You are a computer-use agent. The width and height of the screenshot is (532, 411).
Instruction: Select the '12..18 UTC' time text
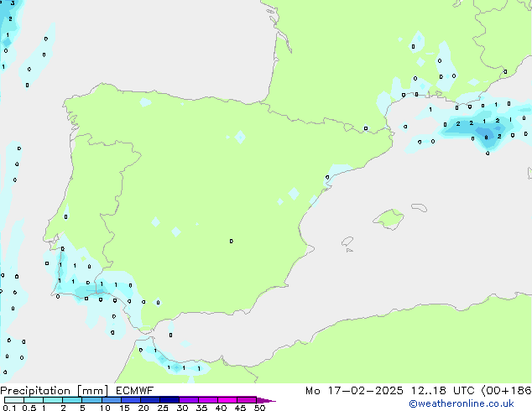click(x=442, y=391)
